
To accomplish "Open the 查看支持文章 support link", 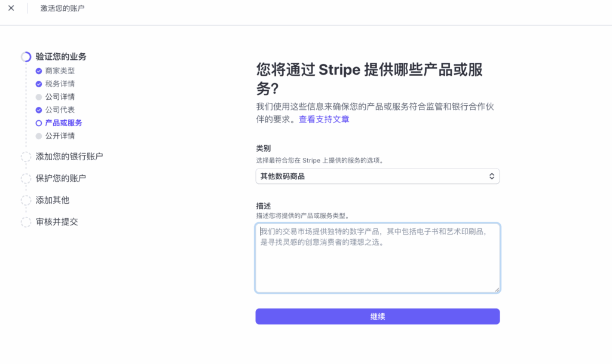I will [x=324, y=120].
